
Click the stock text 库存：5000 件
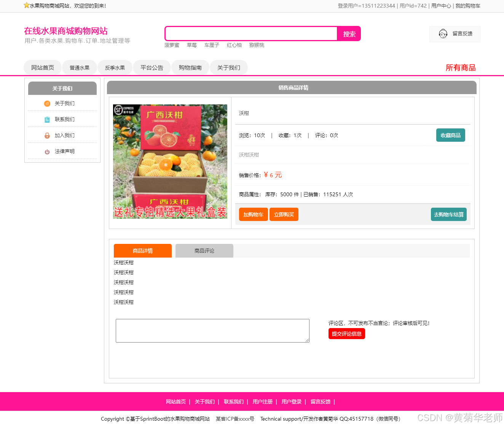click(x=282, y=194)
